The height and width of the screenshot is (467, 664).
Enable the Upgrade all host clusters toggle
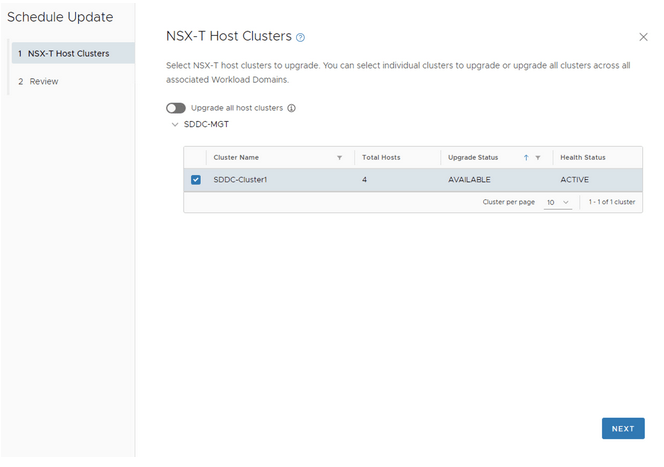tap(176, 108)
